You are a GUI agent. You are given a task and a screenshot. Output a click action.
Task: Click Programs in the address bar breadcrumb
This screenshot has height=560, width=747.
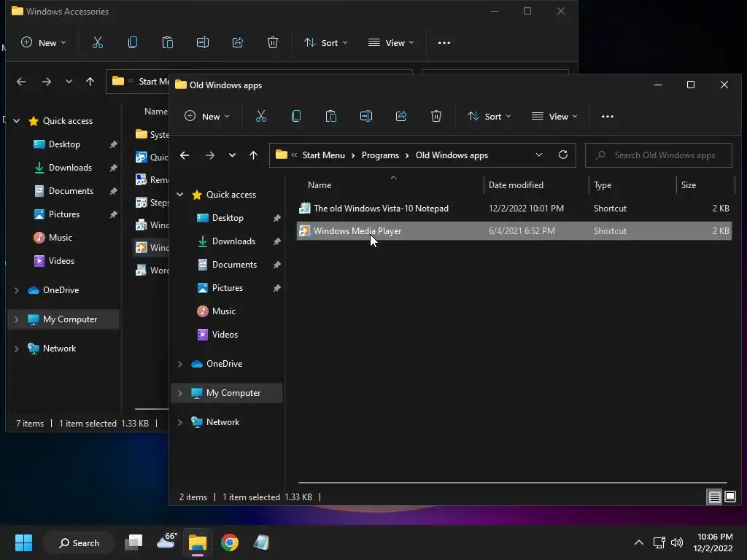pyautogui.click(x=380, y=155)
